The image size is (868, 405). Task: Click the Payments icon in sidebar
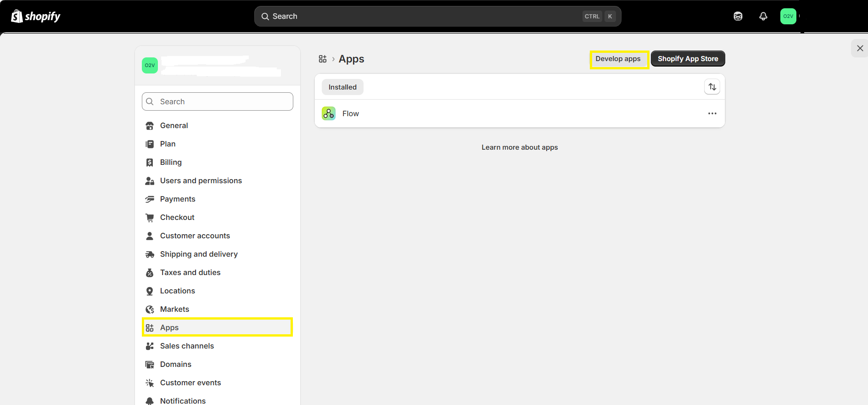[x=150, y=199]
